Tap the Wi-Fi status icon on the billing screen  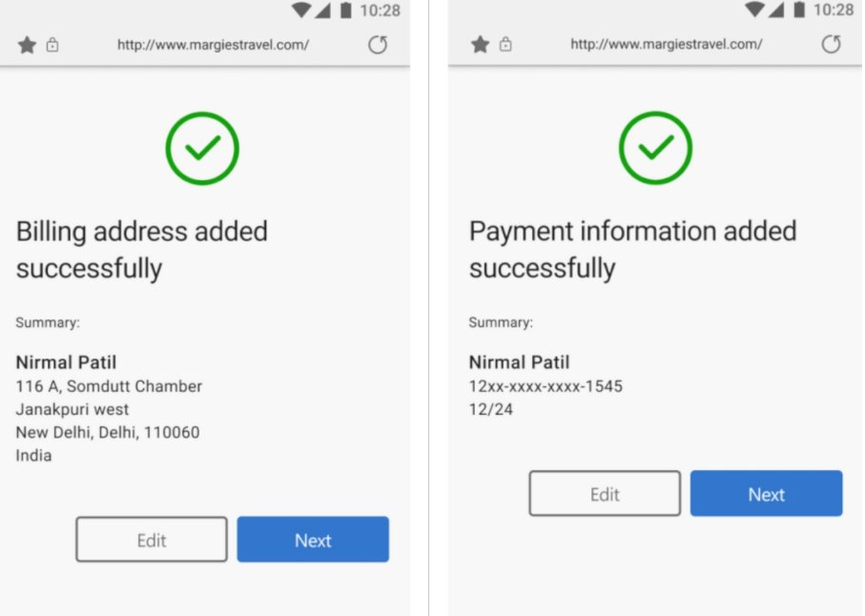pyautogui.click(x=301, y=10)
